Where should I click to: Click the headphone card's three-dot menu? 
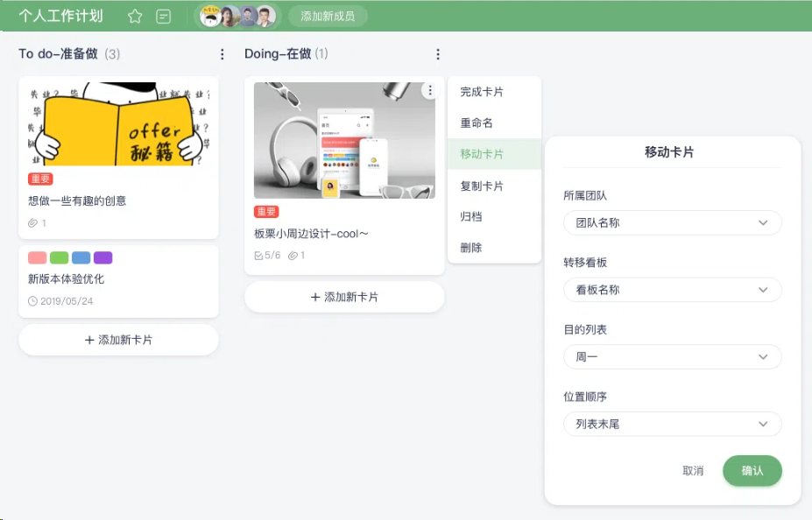(429, 91)
